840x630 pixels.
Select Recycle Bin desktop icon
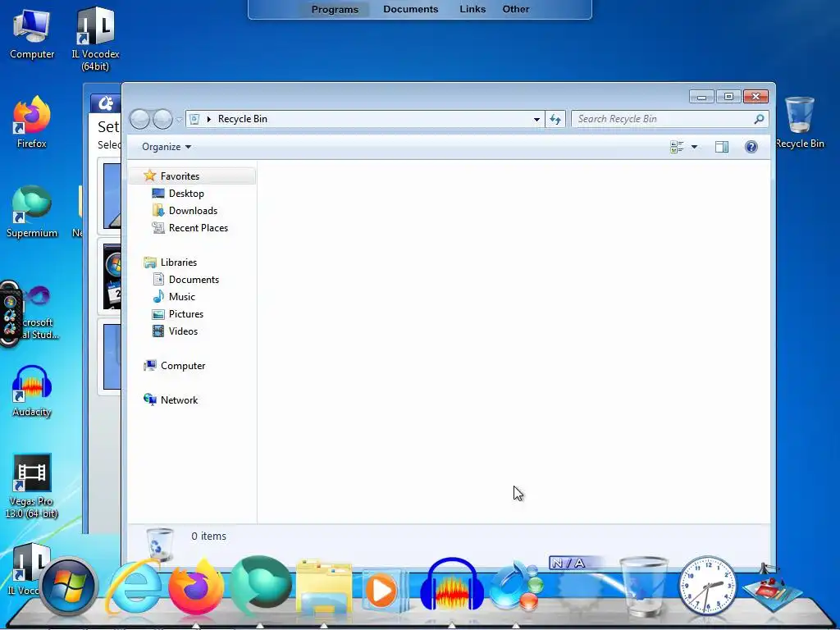799,122
